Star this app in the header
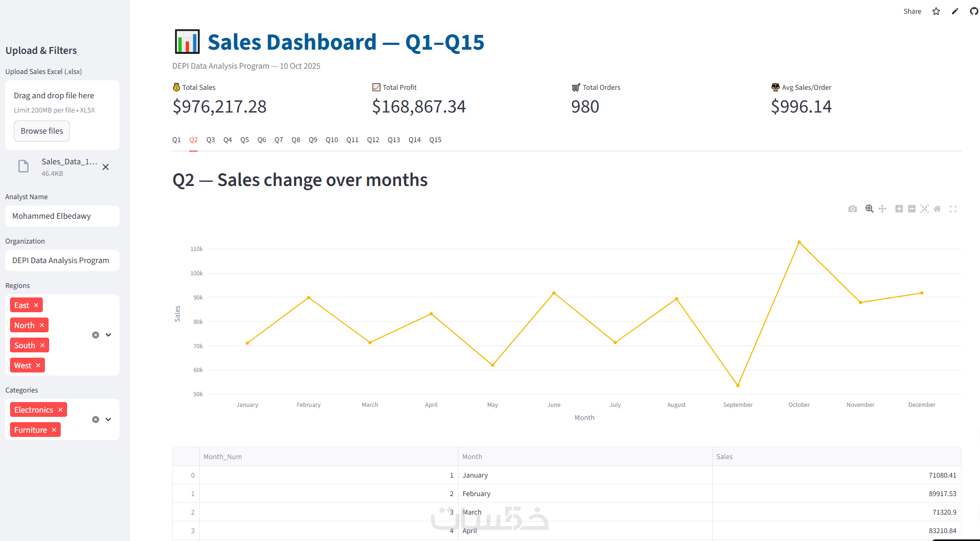The height and width of the screenshot is (541, 980). coord(936,11)
